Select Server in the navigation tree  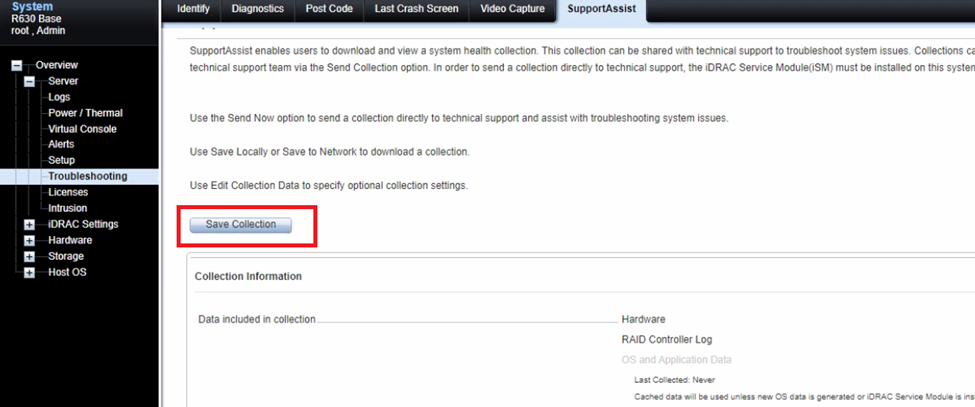tap(63, 81)
